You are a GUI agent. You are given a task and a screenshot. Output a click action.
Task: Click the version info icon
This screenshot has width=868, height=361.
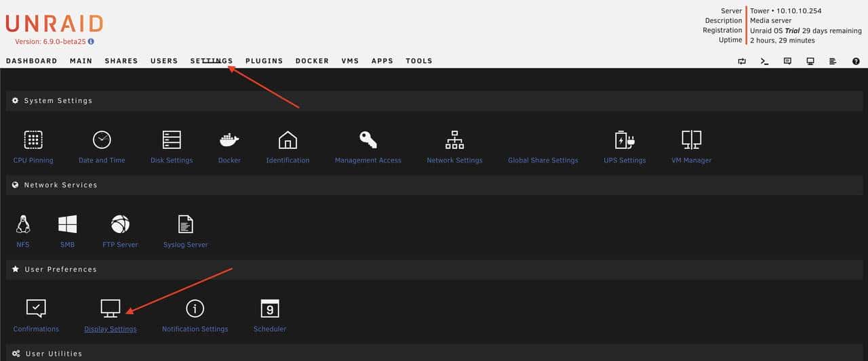coord(91,41)
